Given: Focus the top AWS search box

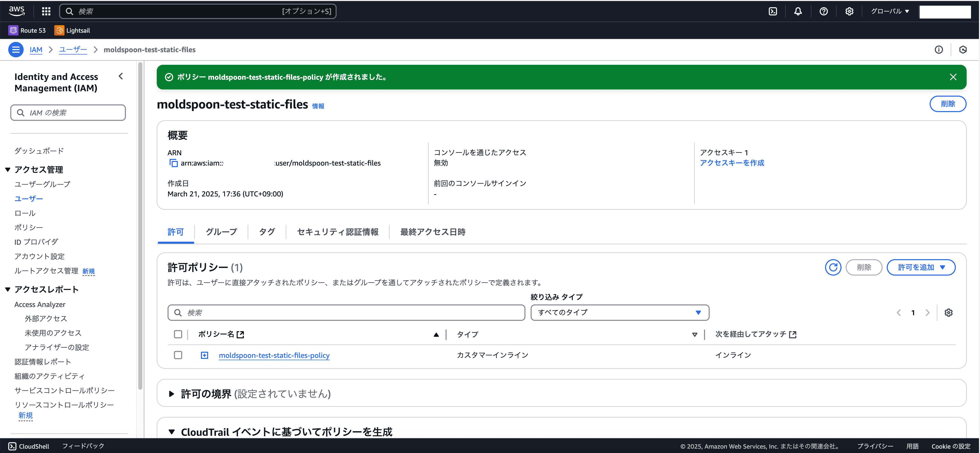Looking at the screenshot, I should click(x=198, y=11).
